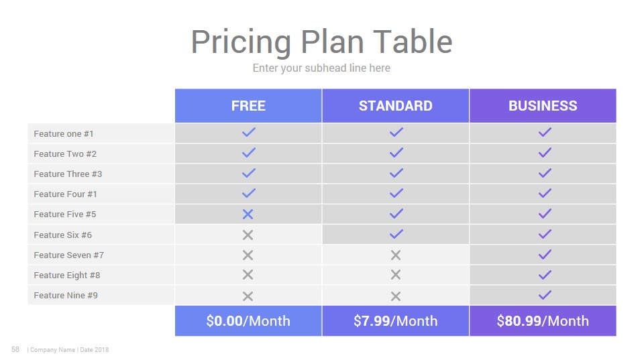This screenshot has width=644, height=362.
Task: Click the blue X for Feature Five in FREE
Action: [x=248, y=215]
